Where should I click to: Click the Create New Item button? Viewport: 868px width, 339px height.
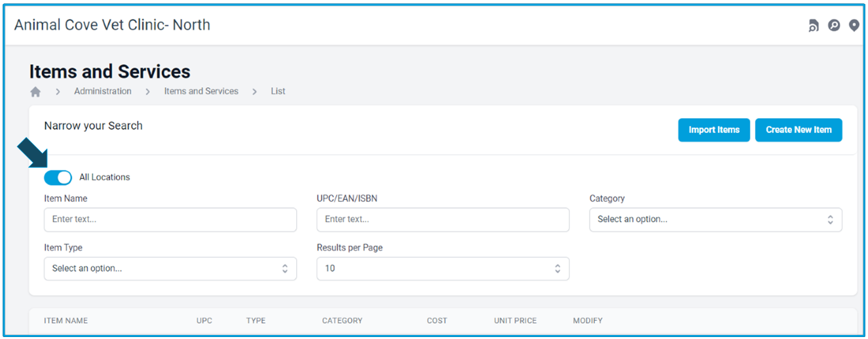799,130
